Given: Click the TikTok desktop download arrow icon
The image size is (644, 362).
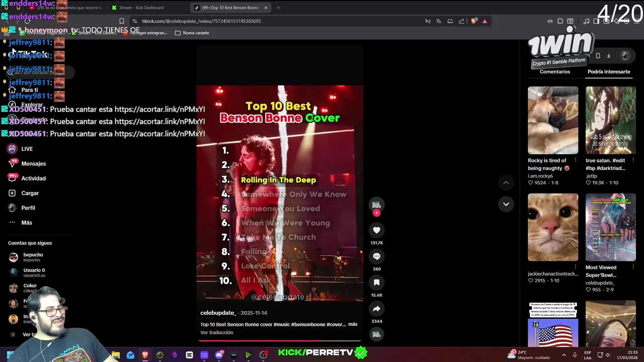Looking at the screenshot, I should pos(608,56).
